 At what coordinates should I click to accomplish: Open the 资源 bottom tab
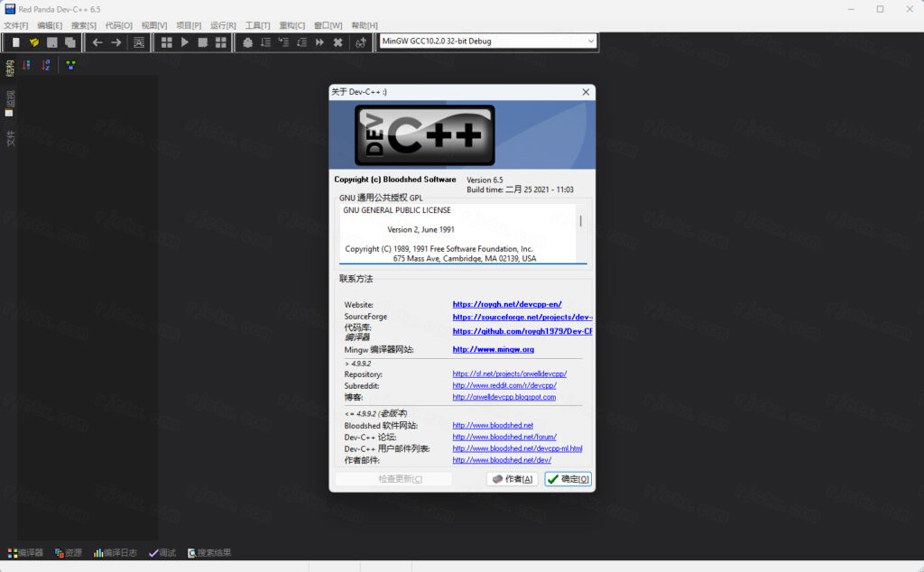(69, 552)
